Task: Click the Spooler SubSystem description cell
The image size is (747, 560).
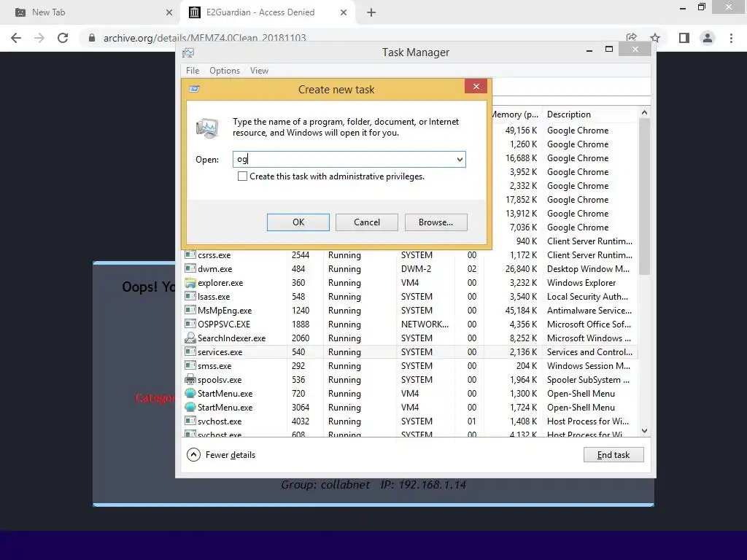Action: click(x=588, y=379)
